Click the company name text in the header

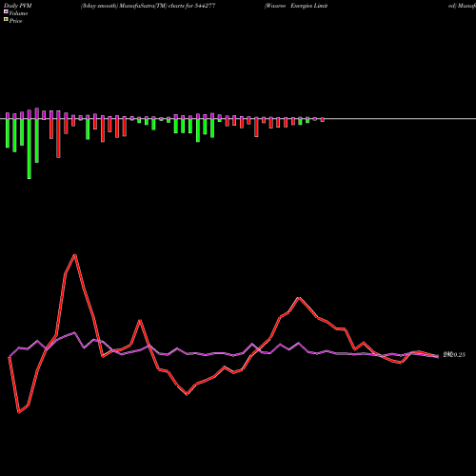click(296, 6)
